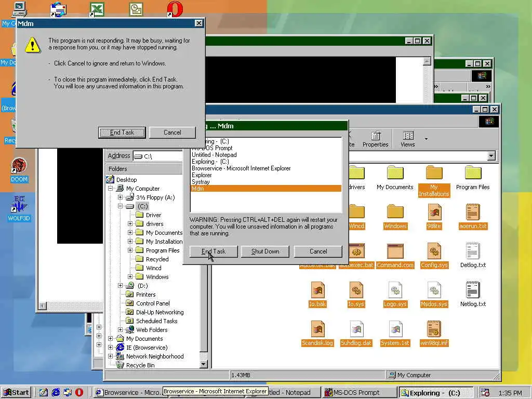Select Dial-Up Networking in folder tree
The image size is (532, 399).
coord(160,312)
